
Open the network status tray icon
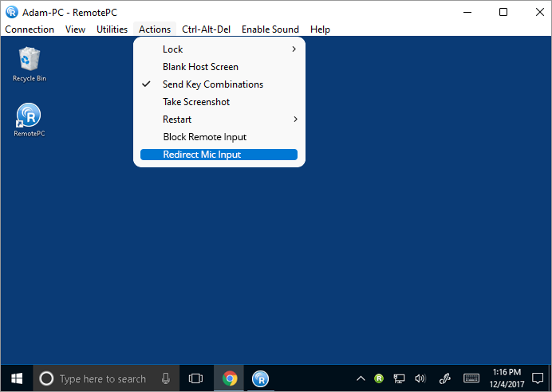399,378
